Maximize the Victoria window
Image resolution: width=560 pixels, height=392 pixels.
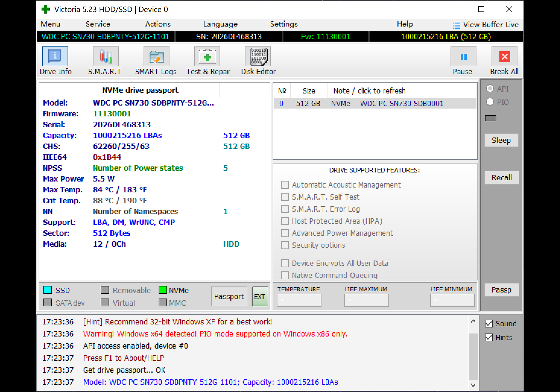(x=481, y=9)
